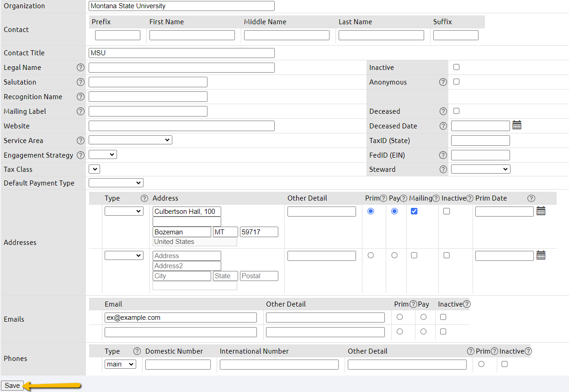Click the email field with ex@example.com
569x392 pixels.
point(181,318)
